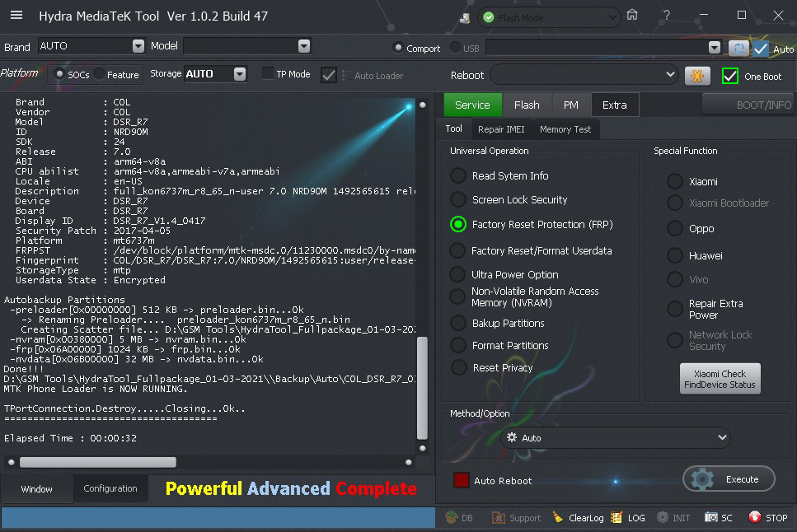This screenshot has height=532, width=797.
Task: Select Xiaomi special function
Action: pyautogui.click(x=674, y=181)
